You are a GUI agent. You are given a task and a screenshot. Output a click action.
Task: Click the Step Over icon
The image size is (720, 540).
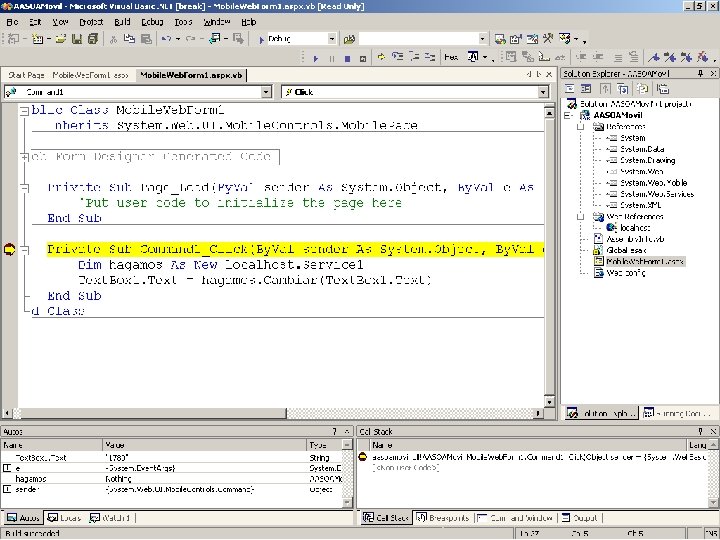pos(414,57)
